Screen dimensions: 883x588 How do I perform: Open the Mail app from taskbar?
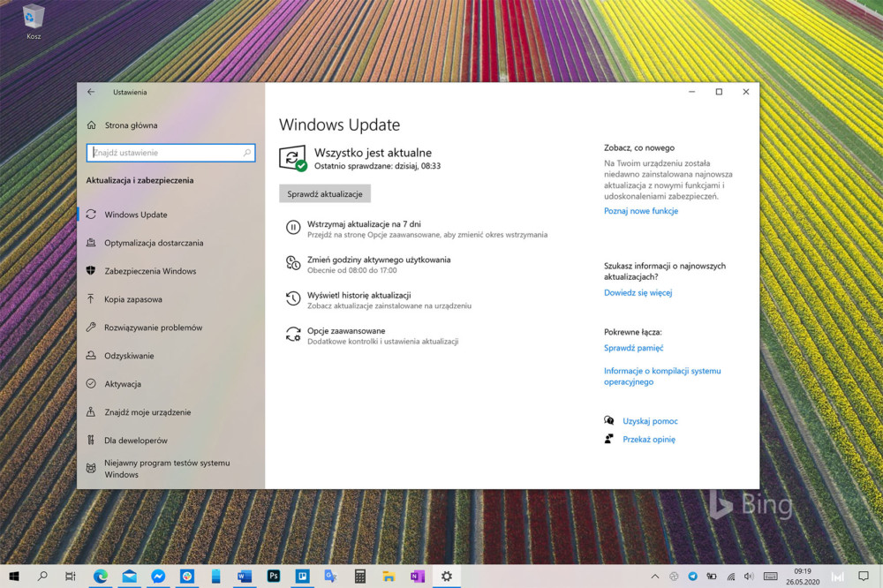coord(130,577)
